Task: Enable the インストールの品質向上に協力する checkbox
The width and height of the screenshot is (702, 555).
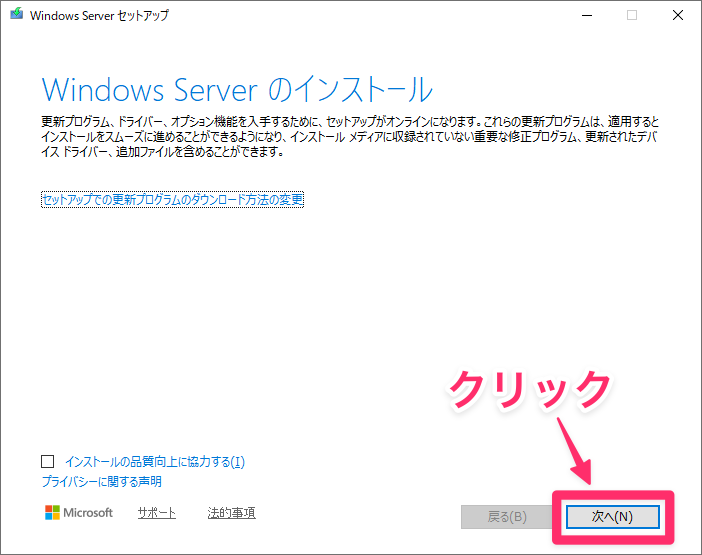Action: coord(48,462)
